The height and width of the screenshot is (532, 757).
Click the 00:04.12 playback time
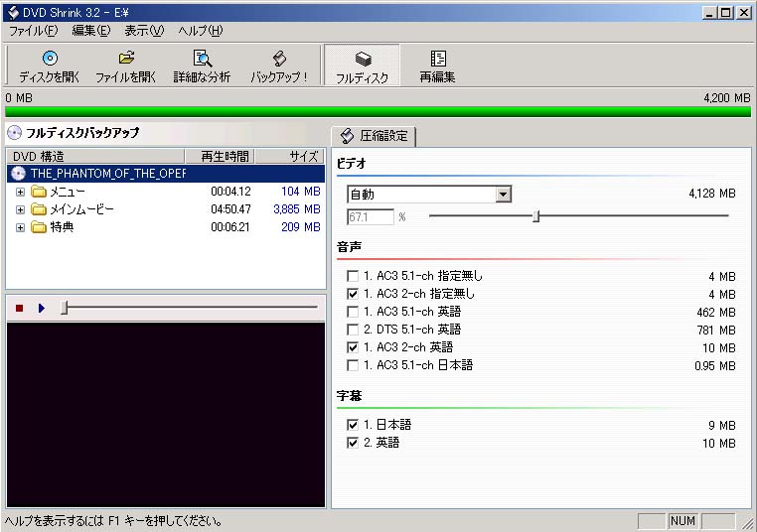tap(230, 192)
